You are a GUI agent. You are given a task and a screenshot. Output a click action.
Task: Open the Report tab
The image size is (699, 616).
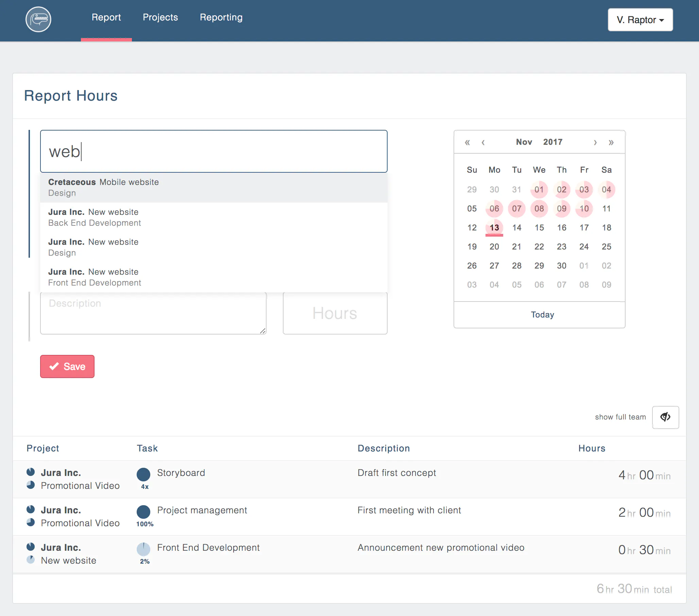pyautogui.click(x=106, y=17)
